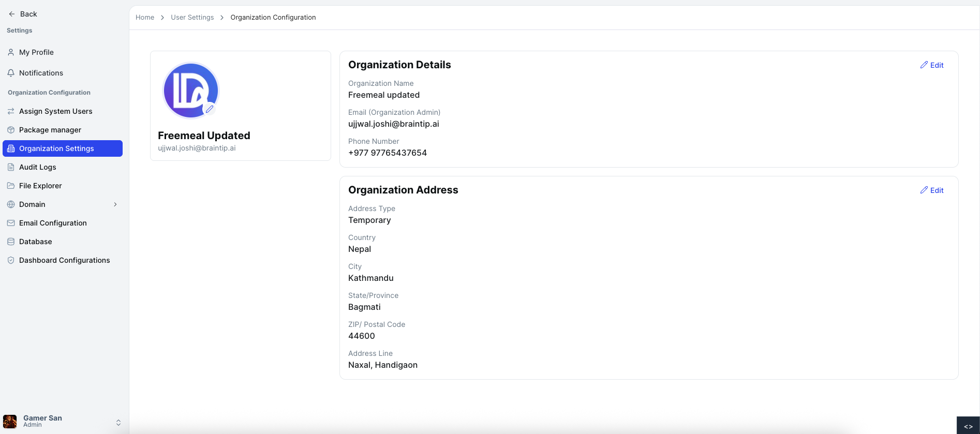Open My Profile settings
980x434 pixels.
63,52
